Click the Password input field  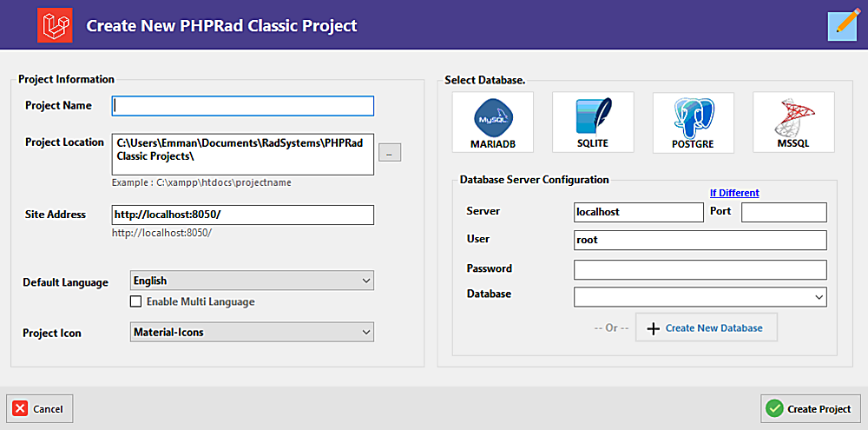click(700, 269)
